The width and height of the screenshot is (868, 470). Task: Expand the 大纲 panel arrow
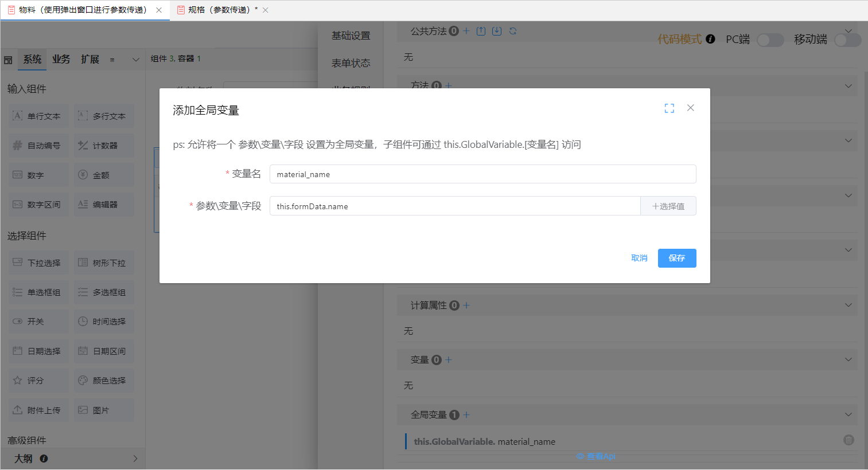135,459
